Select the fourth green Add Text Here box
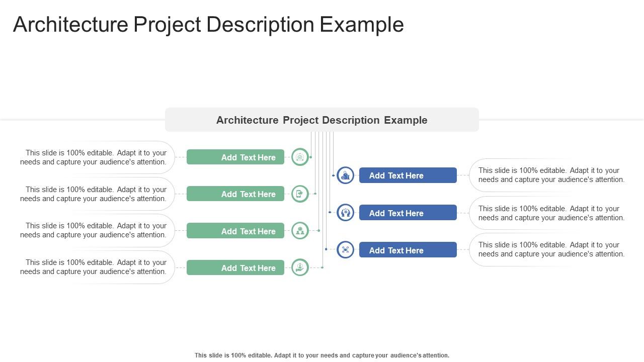This screenshot has height=362, width=644. click(x=235, y=267)
